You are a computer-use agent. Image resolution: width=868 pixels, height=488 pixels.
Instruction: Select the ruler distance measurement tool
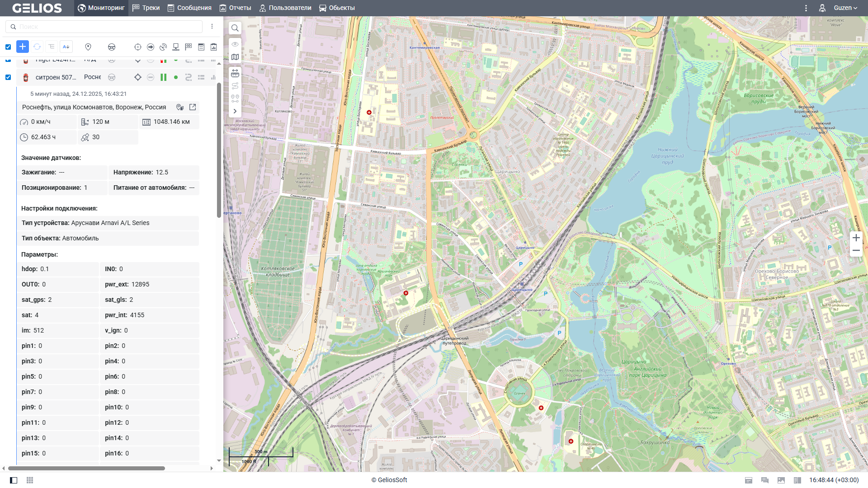click(x=235, y=73)
